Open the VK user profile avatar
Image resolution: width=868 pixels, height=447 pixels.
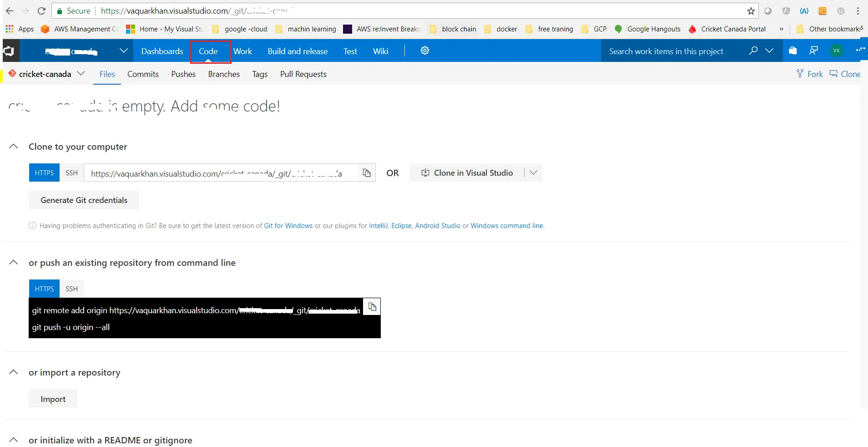(x=836, y=51)
